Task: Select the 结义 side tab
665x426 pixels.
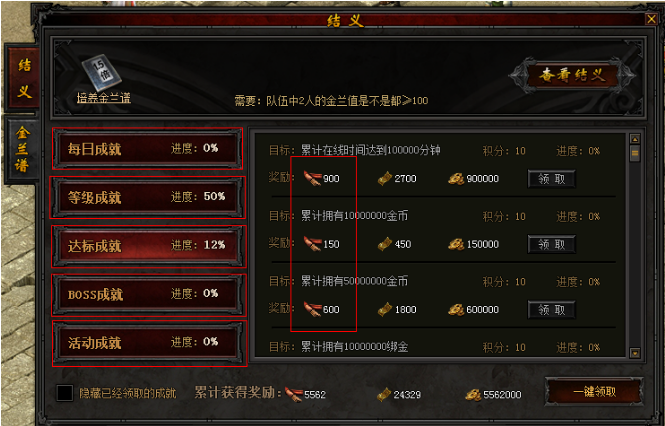Action: (x=24, y=78)
